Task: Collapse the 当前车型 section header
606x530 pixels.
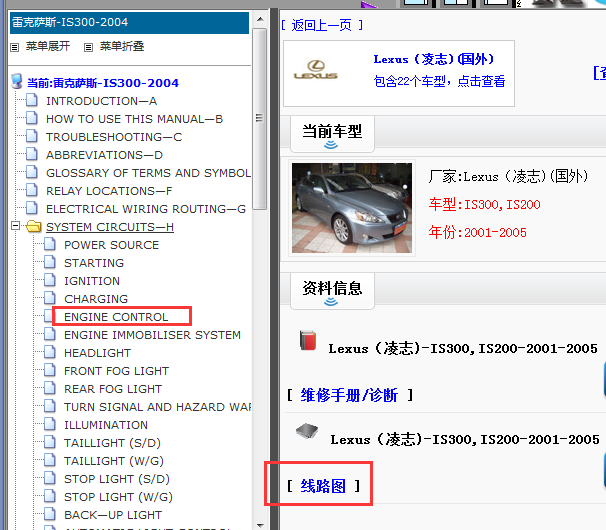Action: [332, 134]
